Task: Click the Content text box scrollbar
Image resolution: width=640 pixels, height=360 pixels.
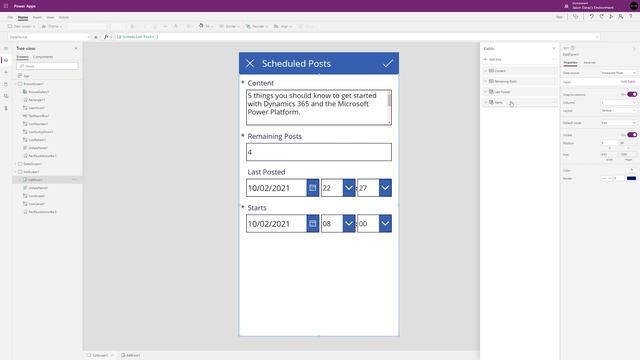Action: [x=389, y=107]
